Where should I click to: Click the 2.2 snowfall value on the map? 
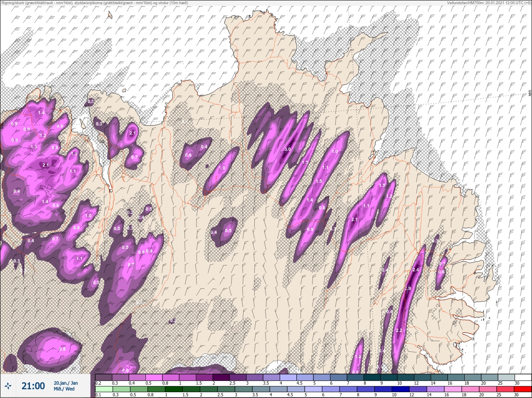coord(399,331)
